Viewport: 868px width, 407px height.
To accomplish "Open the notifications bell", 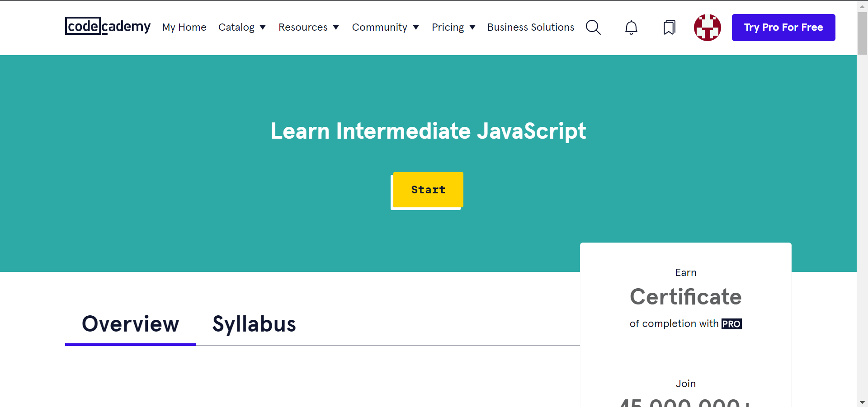I will (x=631, y=28).
